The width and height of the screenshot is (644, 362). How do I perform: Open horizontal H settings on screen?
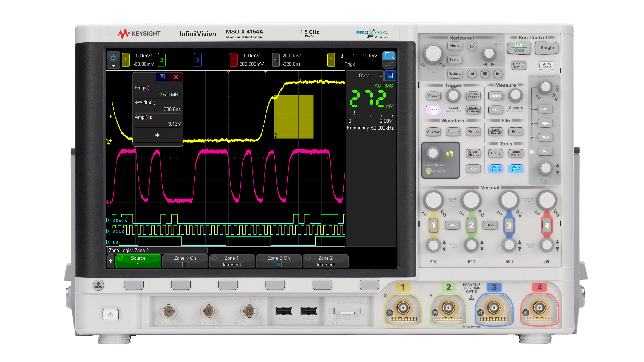coord(276,60)
